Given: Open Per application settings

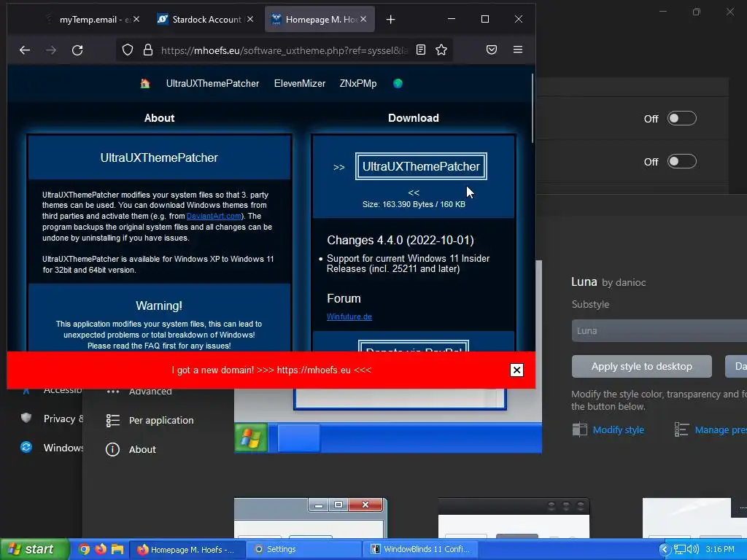Looking at the screenshot, I should click(161, 421).
